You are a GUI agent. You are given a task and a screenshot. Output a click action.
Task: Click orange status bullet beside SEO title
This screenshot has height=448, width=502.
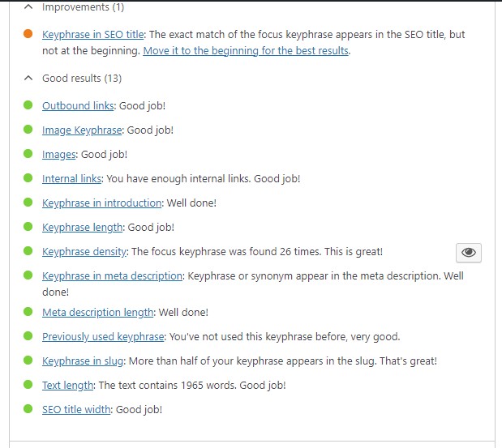[x=28, y=33]
